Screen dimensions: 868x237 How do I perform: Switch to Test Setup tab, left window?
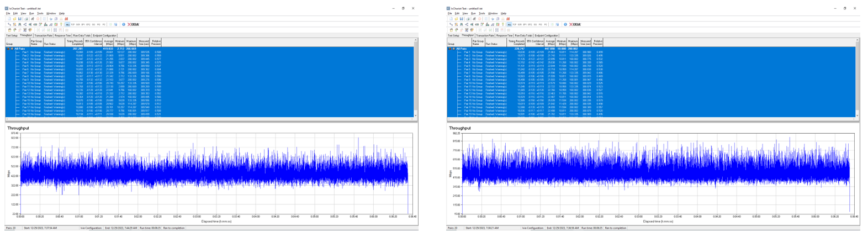(x=12, y=35)
